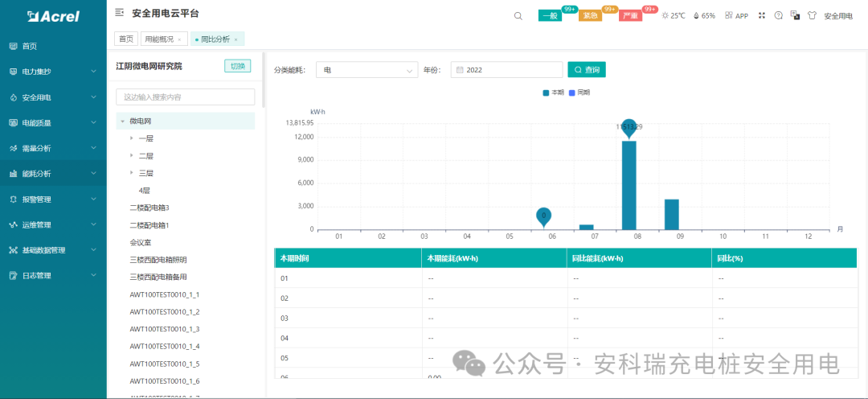The image size is (868, 399).
Task: Toggle the 本期 legend series
Action: click(553, 93)
